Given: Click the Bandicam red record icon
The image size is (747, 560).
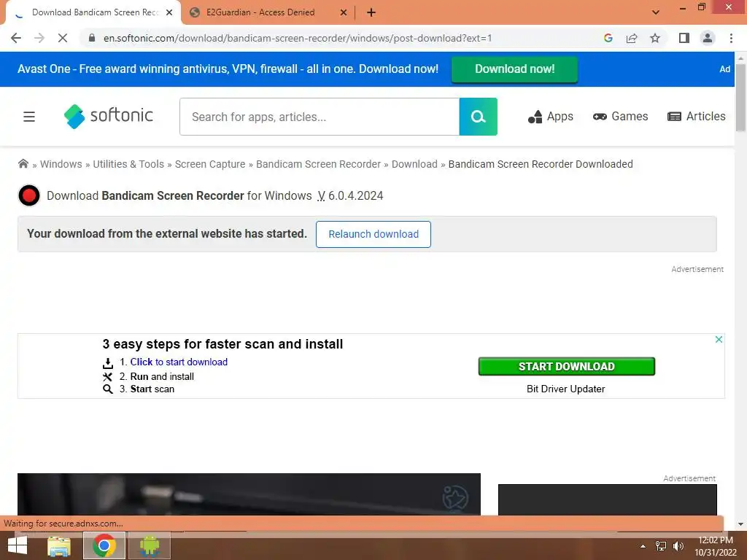Looking at the screenshot, I should [29, 195].
